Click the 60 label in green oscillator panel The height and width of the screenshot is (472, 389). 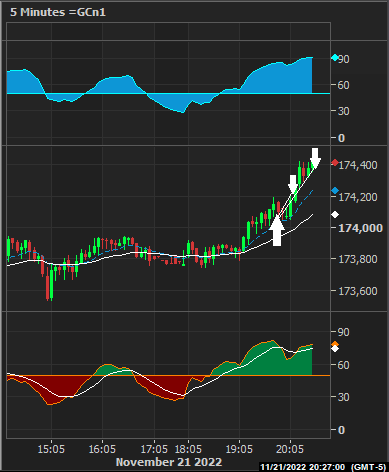pyautogui.click(x=344, y=365)
